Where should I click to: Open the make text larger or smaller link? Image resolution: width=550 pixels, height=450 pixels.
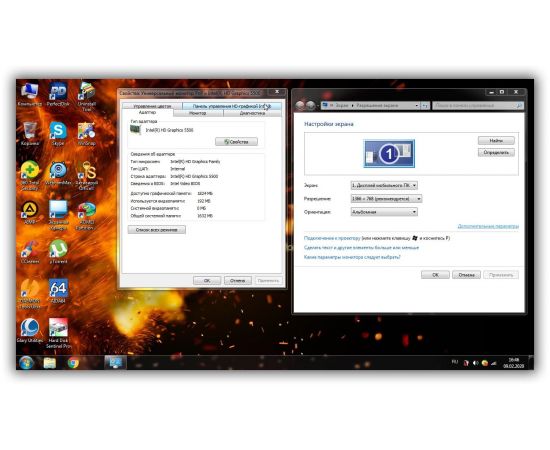pyautogui.click(x=361, y=247)
